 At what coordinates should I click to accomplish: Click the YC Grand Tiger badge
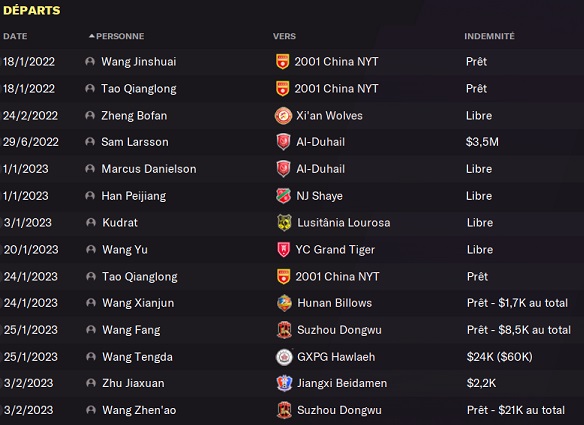283,250
